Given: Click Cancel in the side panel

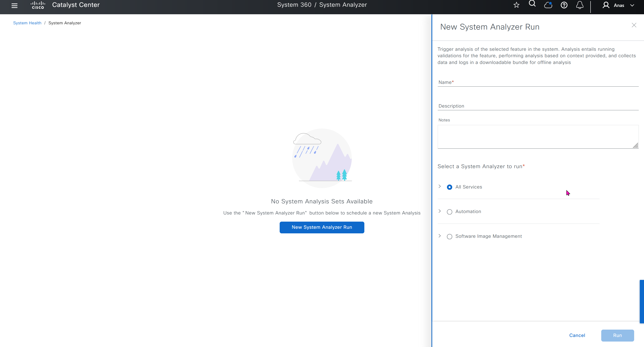Looking at the screenshot, I should 577,335.
